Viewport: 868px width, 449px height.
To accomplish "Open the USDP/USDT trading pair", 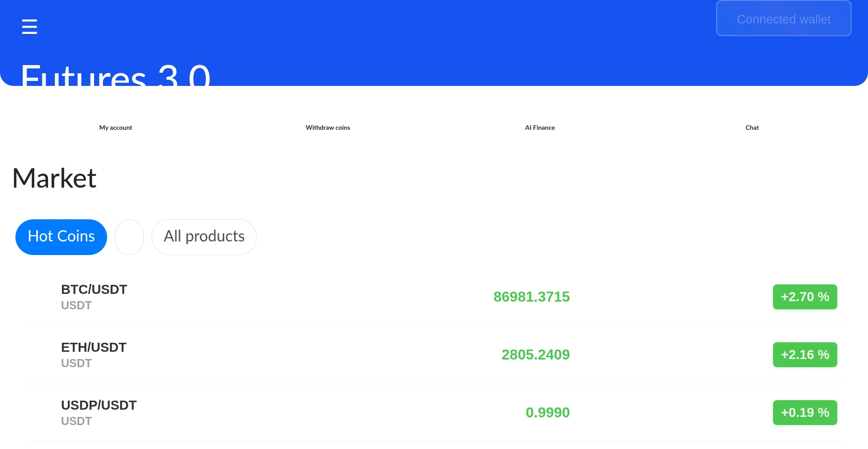I will pyautogui.click(x=99, y=405).
